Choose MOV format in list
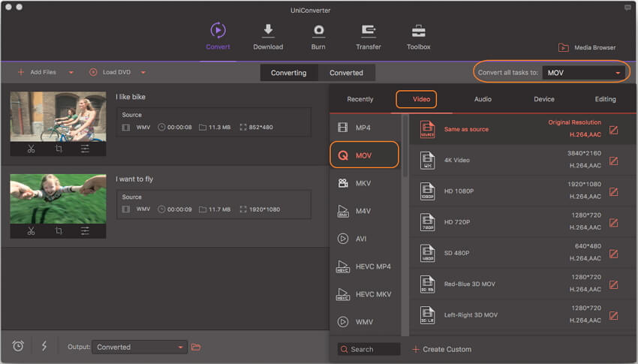The image size is (638, 364). click(364, 155)
